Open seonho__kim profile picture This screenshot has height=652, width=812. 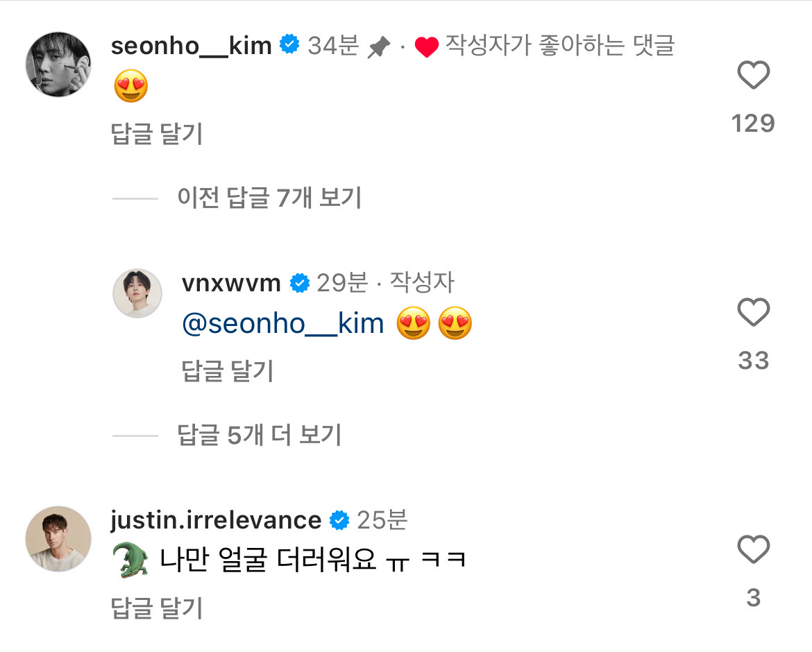58,65
